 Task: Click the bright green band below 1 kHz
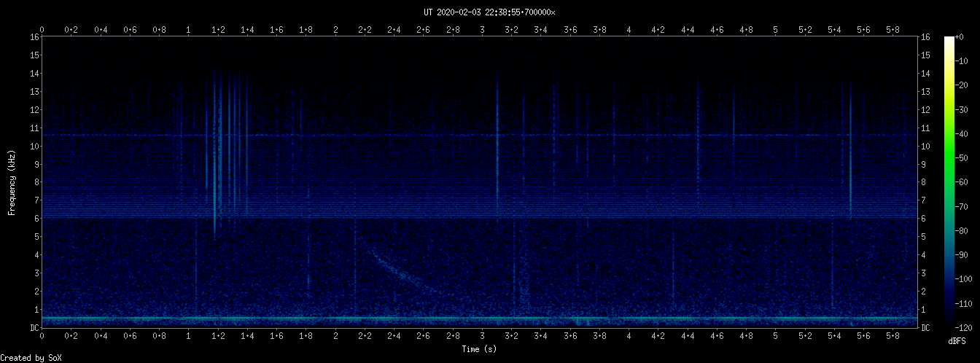pyautogui.click(x=479, y=319)
